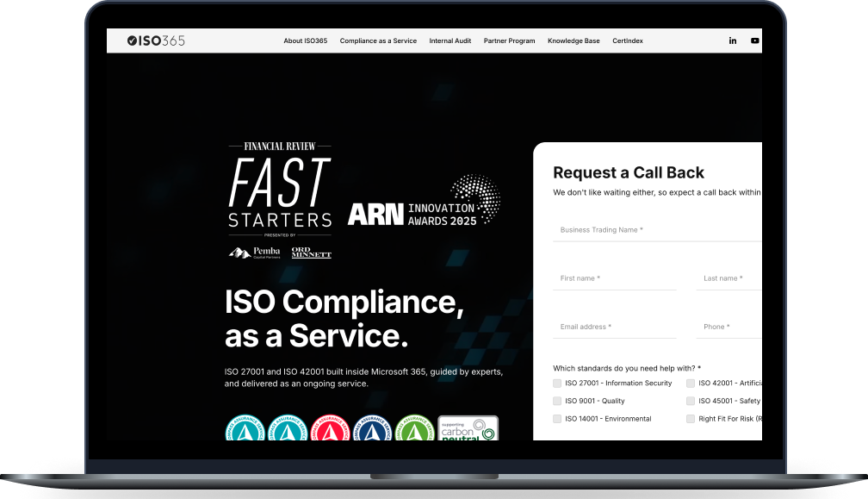This screenshot has width=868, height=499.
Task: Open the YouTube icon in the navbar
Action: [755, 41]
